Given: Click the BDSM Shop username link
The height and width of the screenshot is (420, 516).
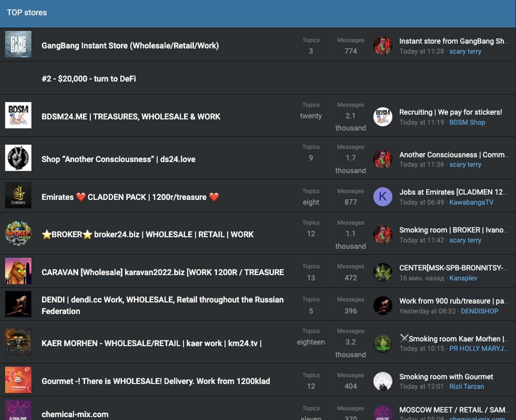Looking at the screenshot, I should pos(467,122).
